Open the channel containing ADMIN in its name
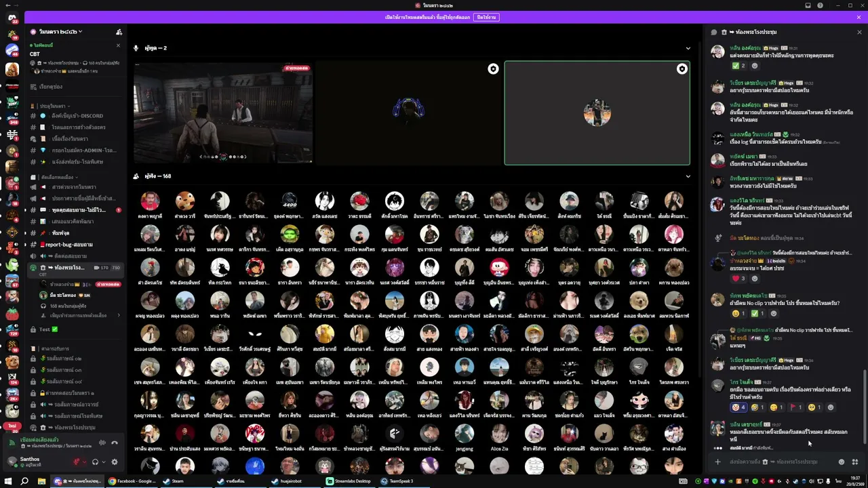The height and width of the screenshot is (488, 868). 74,150
